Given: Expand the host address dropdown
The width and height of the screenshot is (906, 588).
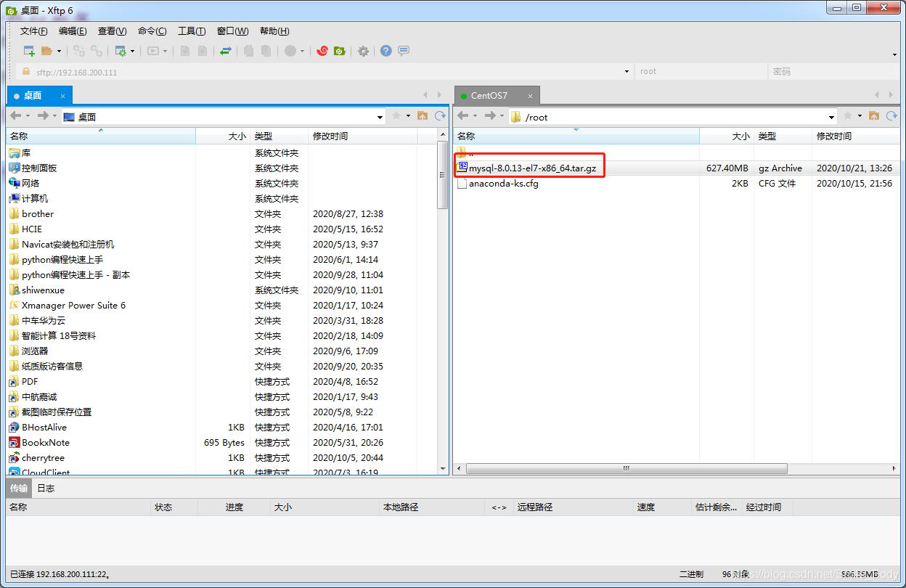Looking at the screenshot, I should [x=627, y=72].
